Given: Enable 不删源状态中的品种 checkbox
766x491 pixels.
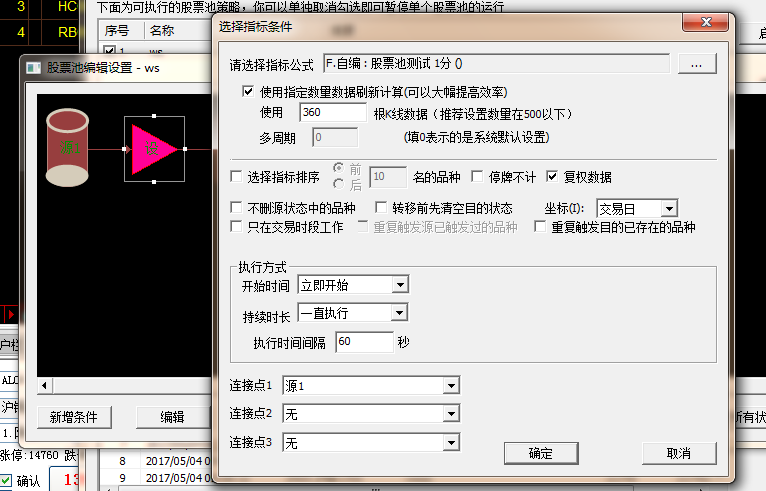Looking at the screenshot, I should pyautogui.click(x=236, y=208).
